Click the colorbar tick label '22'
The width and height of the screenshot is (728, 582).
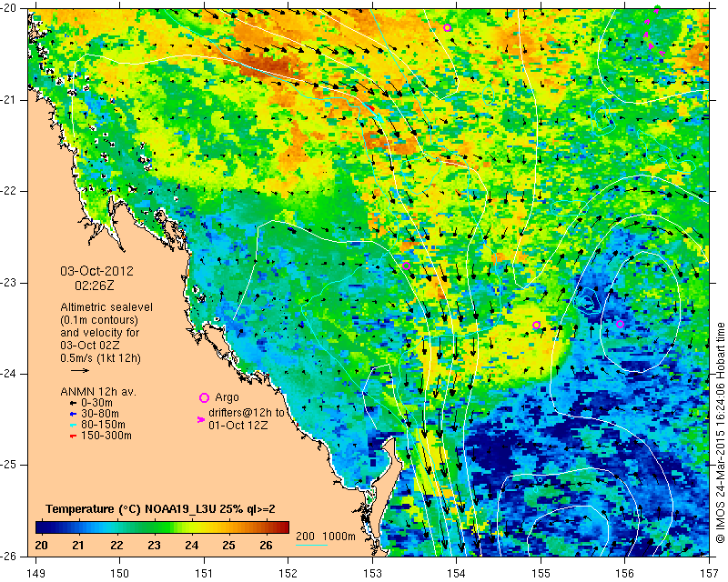[116, 546]
